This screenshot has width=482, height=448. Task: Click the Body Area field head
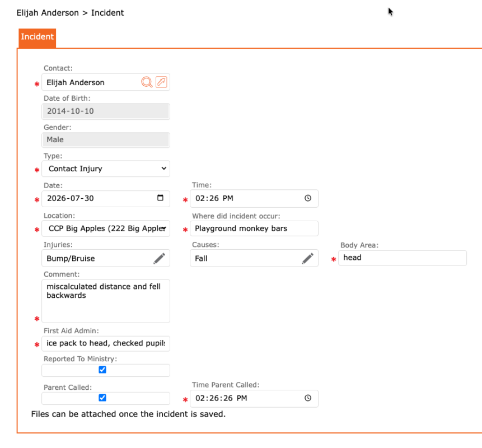(403, 258)
